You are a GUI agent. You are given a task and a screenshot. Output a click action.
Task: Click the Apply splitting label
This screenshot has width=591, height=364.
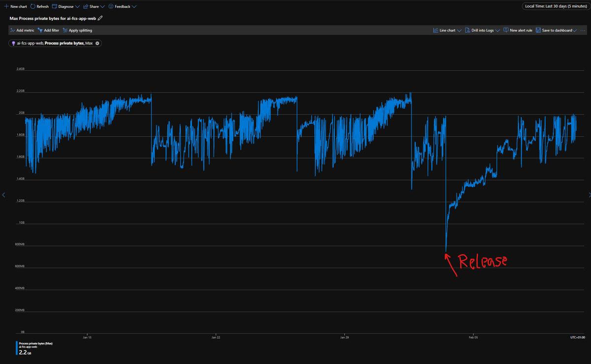pyautogui.click(x=80, y=30)
